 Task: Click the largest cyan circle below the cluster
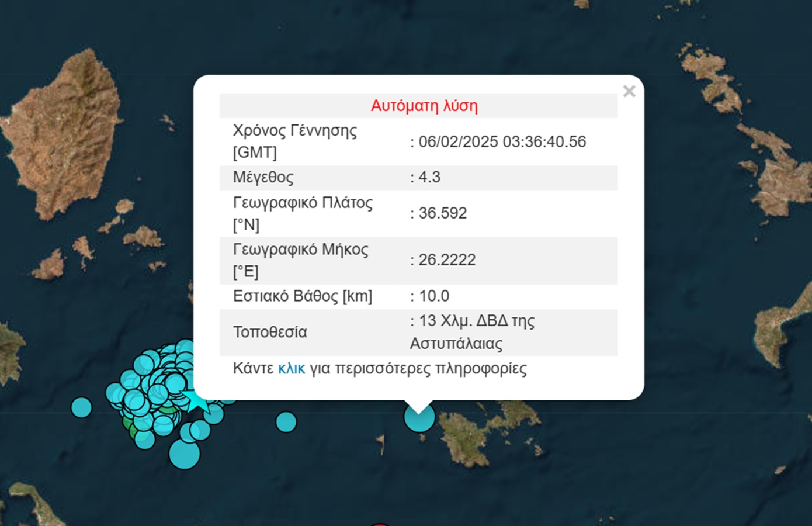[184, 454]
